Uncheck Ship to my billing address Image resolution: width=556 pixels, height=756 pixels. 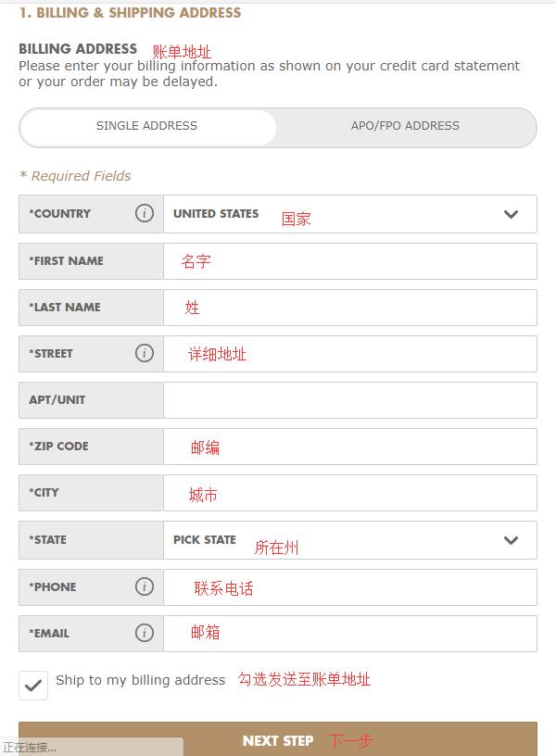(33, 686)
